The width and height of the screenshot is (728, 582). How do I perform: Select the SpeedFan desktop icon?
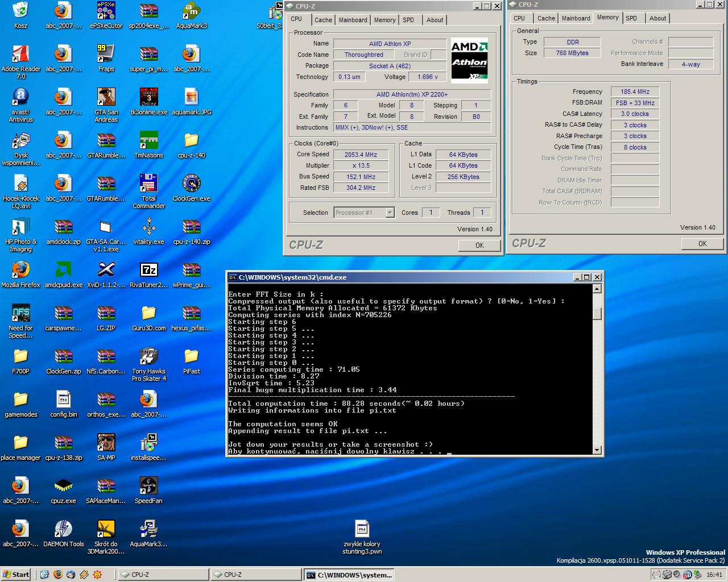click(148, 485)
